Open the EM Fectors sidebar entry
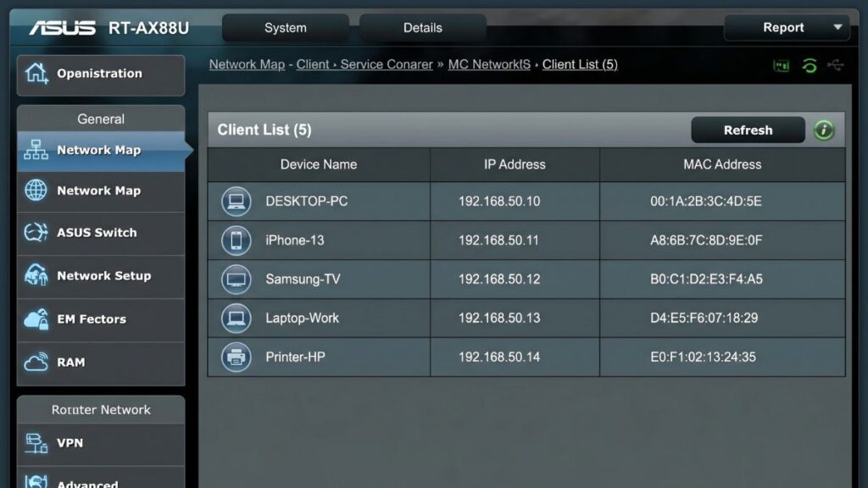 point(101,319)
